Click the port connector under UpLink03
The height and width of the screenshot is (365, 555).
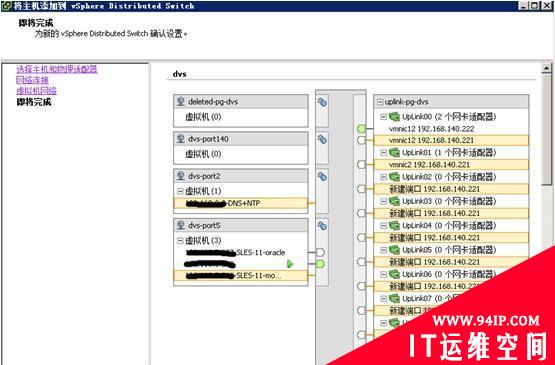[x=361, y=213]
